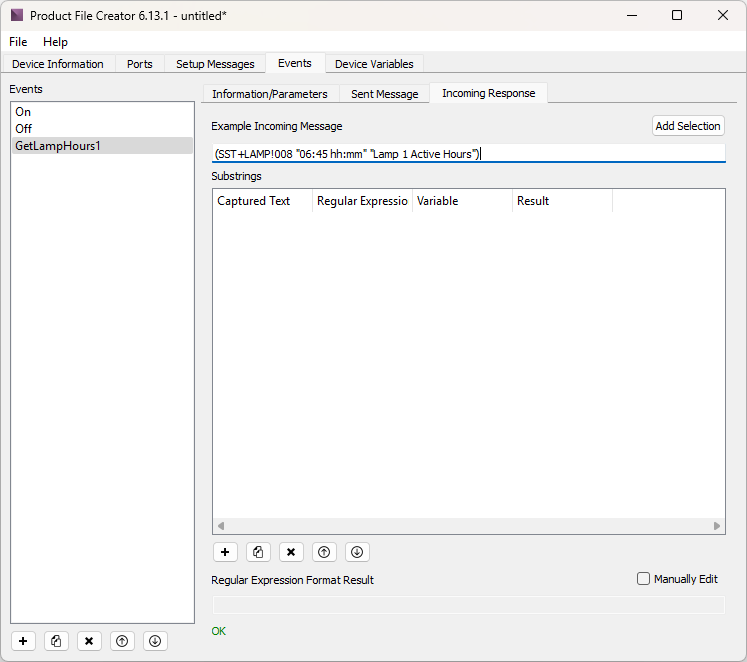The width and height of the screenshot is (747, 662).
Task: Move substring row up
Action: click(324, 552)
